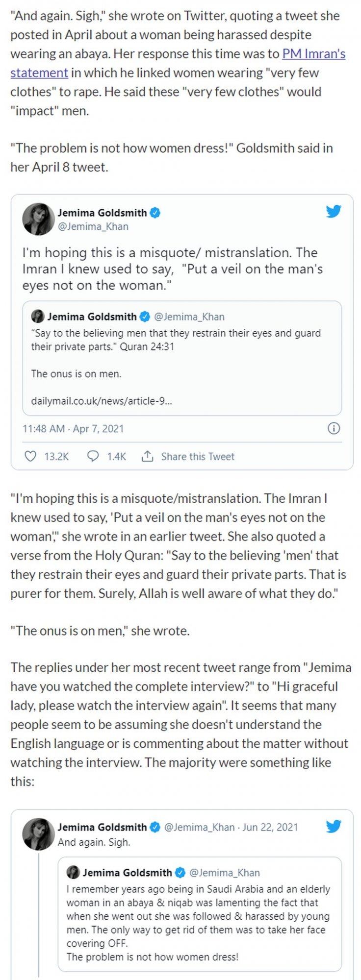This screenshot has width=361, height=980.
Task: Click the Share this Tweet link
Action: click(x=198, y=457)
